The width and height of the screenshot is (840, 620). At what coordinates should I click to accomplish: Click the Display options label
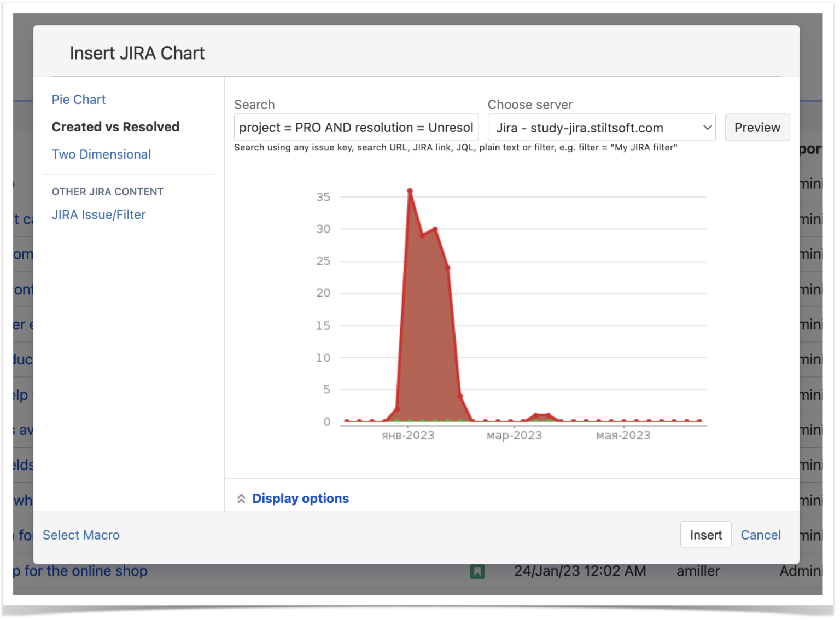pyautogui.click(x=300, y=498)
